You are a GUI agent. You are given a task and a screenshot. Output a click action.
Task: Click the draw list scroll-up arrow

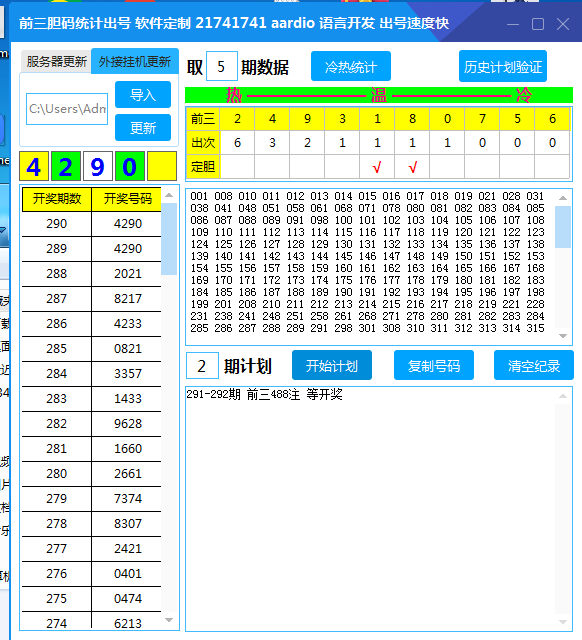(169, 196)
